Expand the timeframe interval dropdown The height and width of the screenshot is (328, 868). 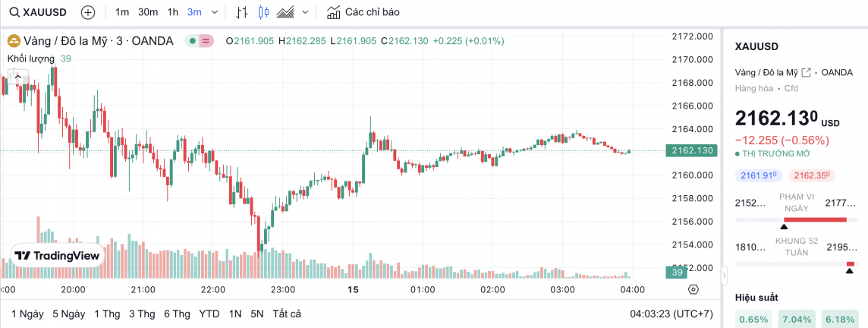tap(215, 12)
